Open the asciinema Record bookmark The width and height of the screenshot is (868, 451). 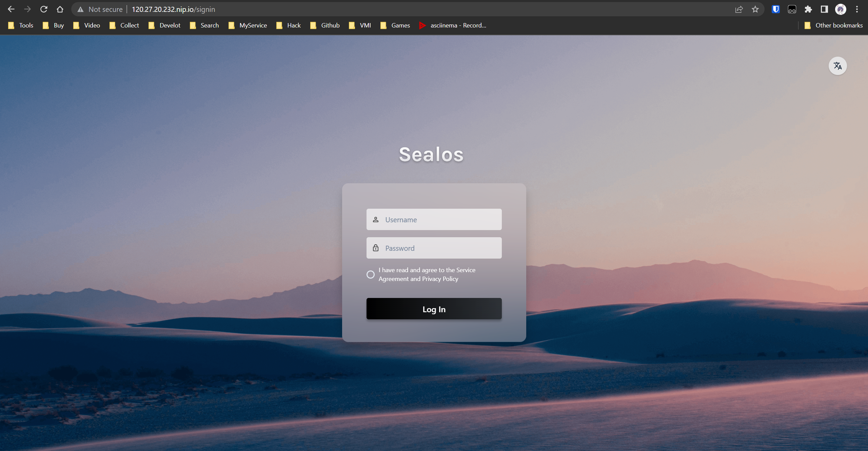pos(453,25)
